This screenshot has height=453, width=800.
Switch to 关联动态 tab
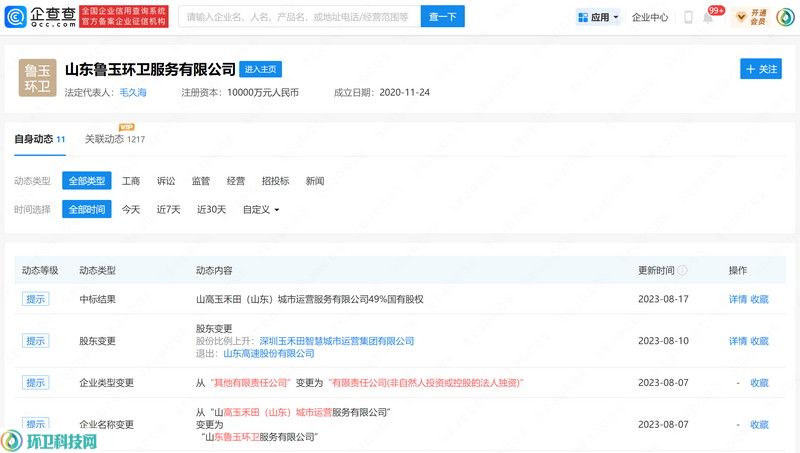click(115, 139)
